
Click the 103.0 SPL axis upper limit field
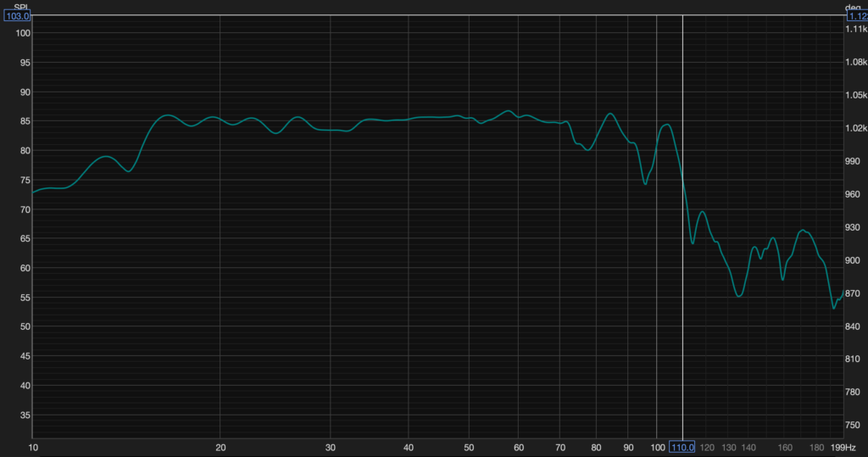tap(17, 16)
